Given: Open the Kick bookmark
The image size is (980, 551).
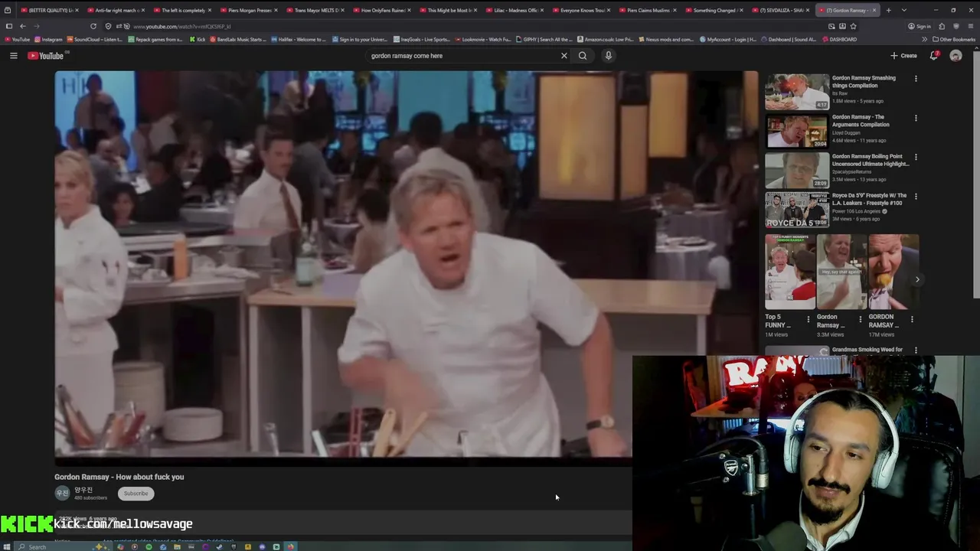Looking at the screenshot, I should pos(198,39).
